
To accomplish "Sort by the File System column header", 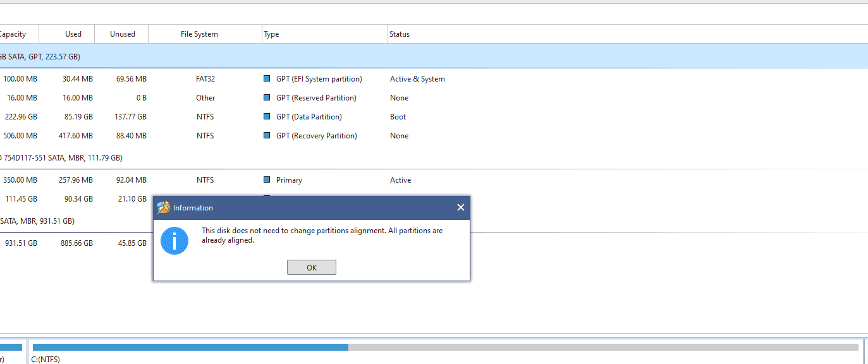I will pos(205,34).
